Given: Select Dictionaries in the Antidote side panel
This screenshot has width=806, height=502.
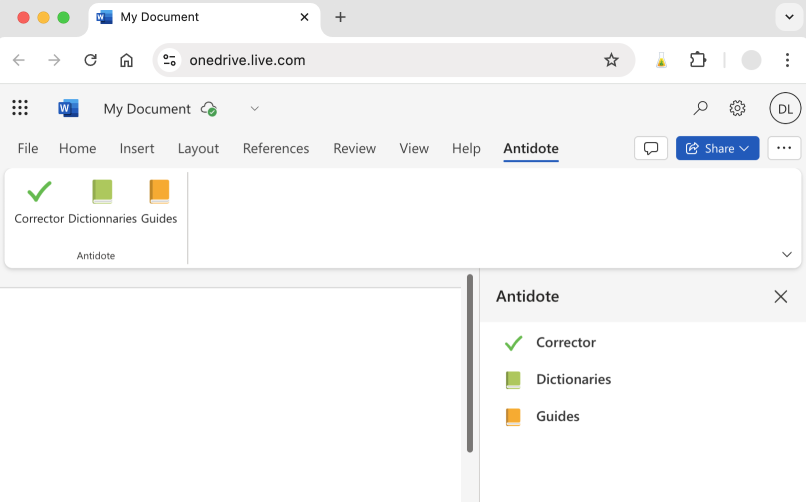Looking at the screenshot, I should pos(573,380).
